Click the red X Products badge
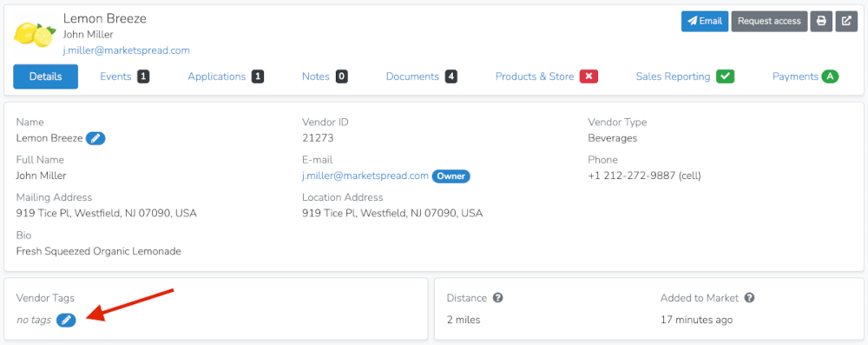This screenshot has height=345, width=868. (x=589, y=76)
